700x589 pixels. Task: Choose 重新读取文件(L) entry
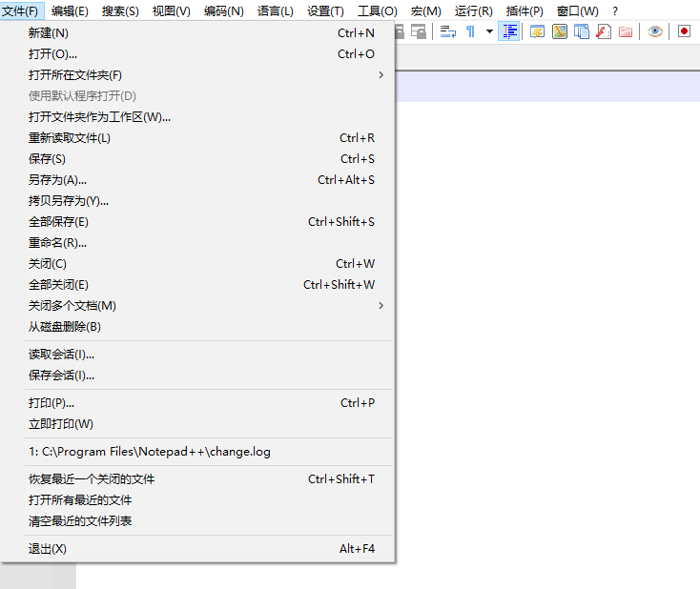point(197,138)
